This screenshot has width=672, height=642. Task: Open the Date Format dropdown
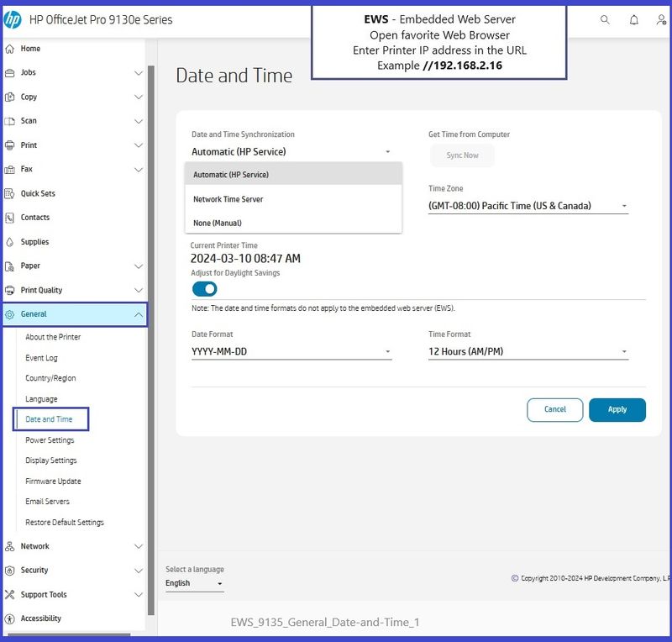coord(291,351)
